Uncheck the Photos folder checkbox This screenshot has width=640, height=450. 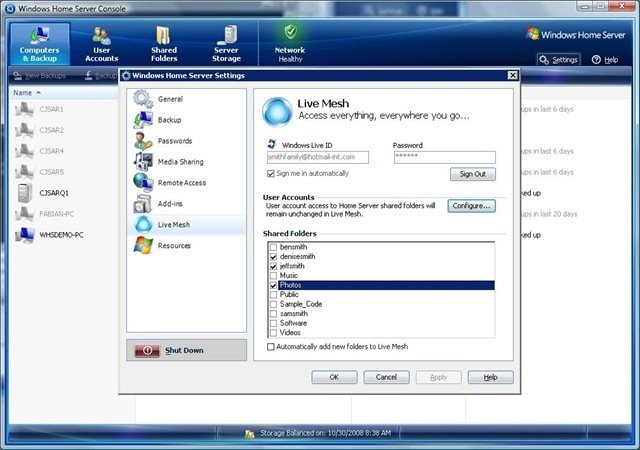[x=273, y=285]
